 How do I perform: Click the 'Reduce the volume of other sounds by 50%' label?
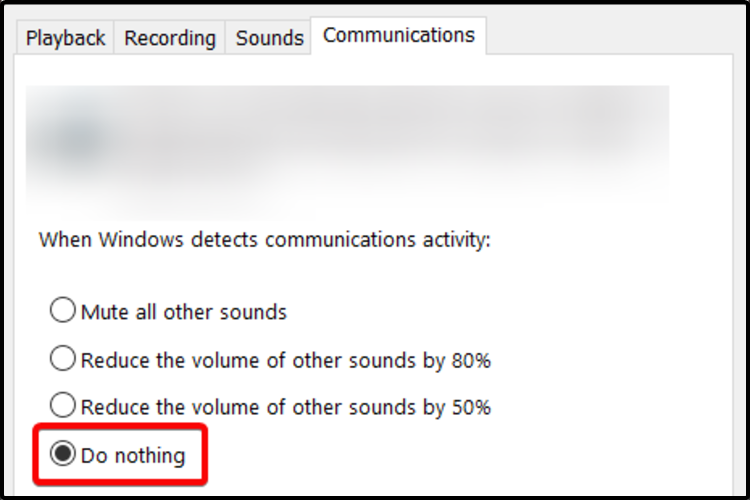point(286,408)
